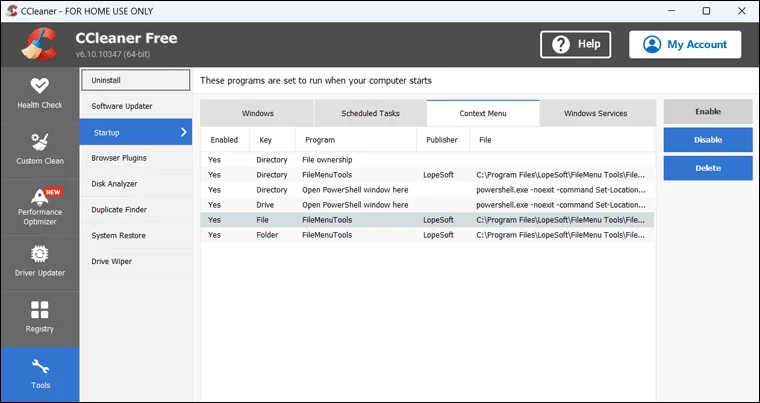The width and height of the screenshot is (760, 403).
Task: Select the Directory FileMenuTools row
Action: (x=427, y=175)
